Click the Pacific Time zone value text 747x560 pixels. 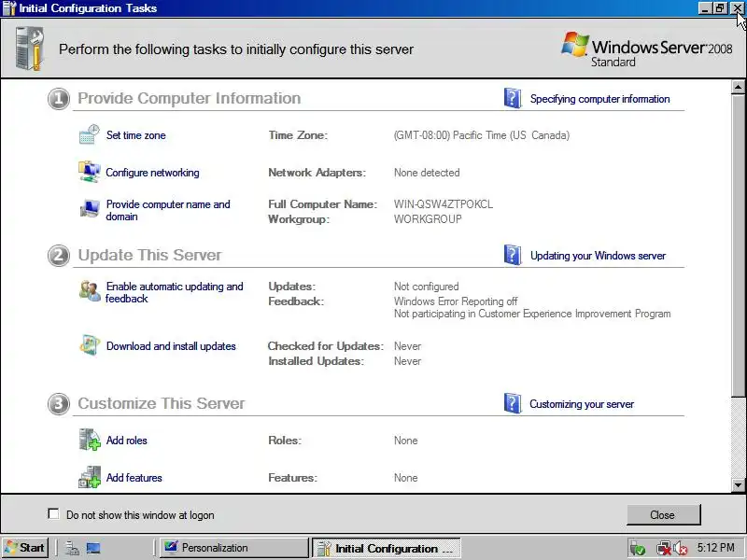click(481, 135)
